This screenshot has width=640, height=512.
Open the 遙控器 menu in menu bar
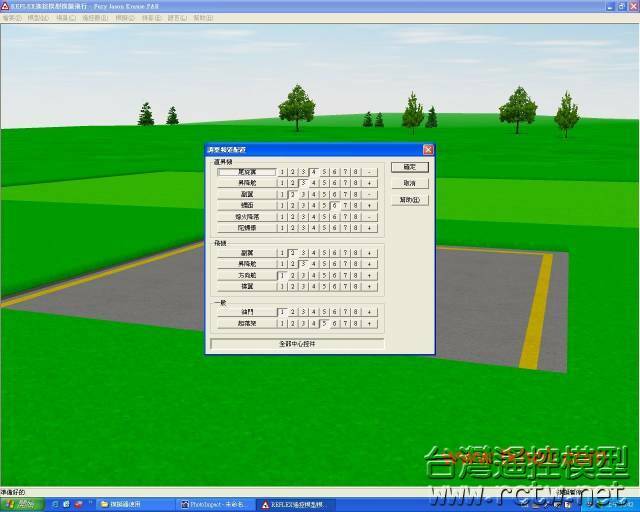tap(95, 18)
